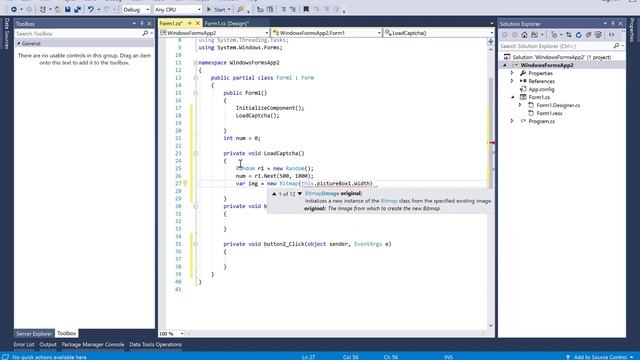Toggle Show All Files in Solution Explorer
The width and height of the screenshot is (640, 360).
point(598,35)
